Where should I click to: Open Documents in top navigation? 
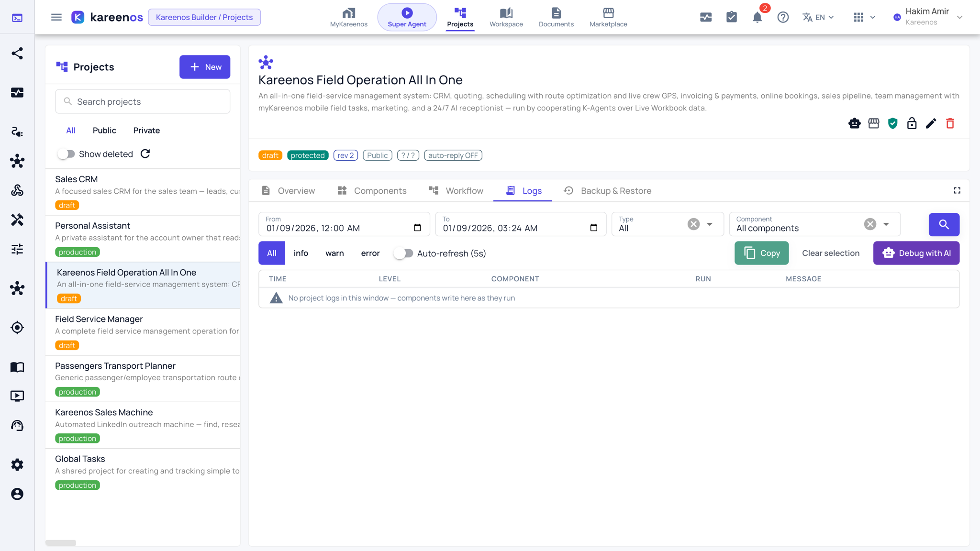pyautogui.click(x=556, y=17)
